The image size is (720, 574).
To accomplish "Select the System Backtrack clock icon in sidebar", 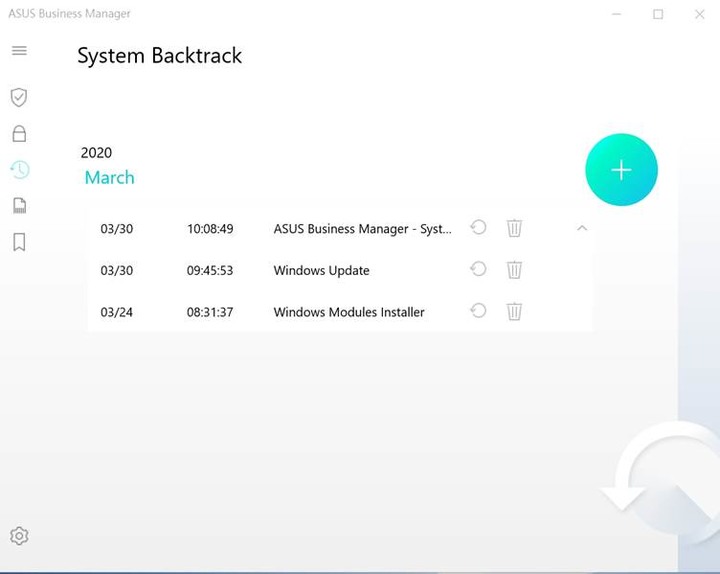I will pyautogui.click(x=20, y=170).
